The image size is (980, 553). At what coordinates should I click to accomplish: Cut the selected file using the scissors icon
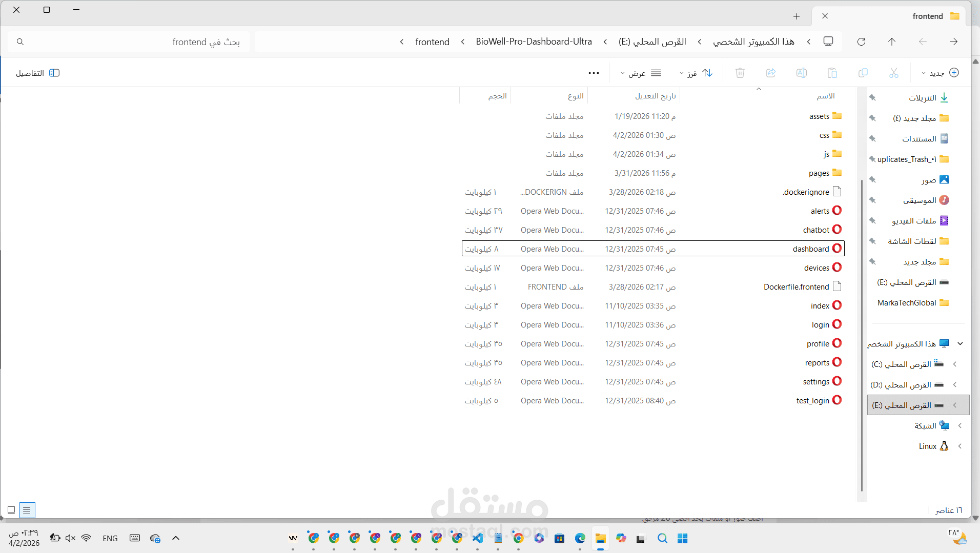click(x=894, y=73)
